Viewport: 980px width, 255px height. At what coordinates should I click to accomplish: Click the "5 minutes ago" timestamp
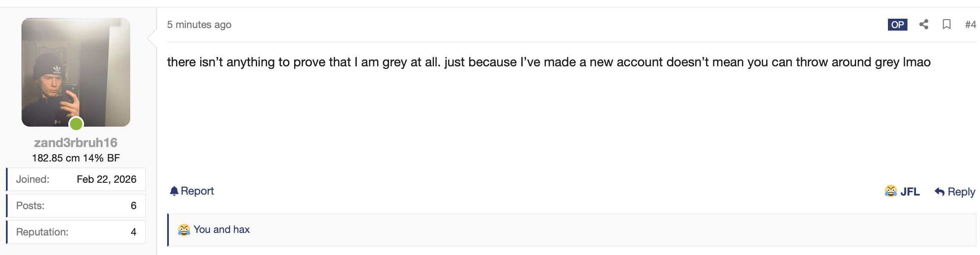[x=199, y=25]
